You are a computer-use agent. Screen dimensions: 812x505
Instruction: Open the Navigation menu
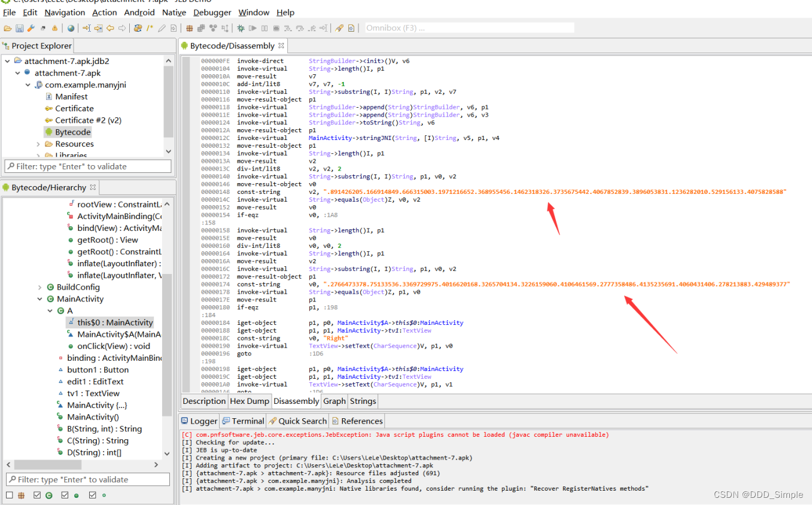(x=65, y=12)
